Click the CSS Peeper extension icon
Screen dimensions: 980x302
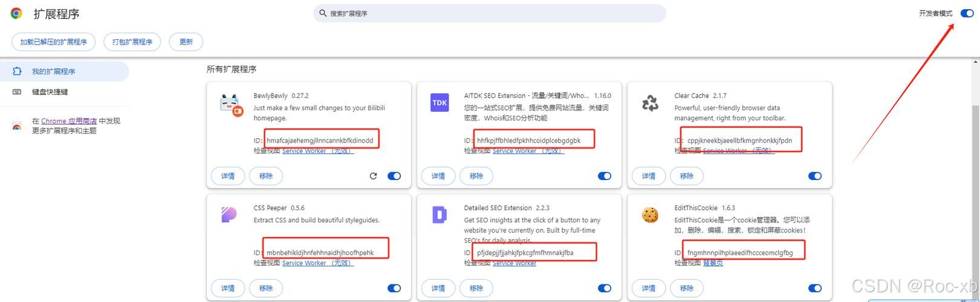point(229,214)
